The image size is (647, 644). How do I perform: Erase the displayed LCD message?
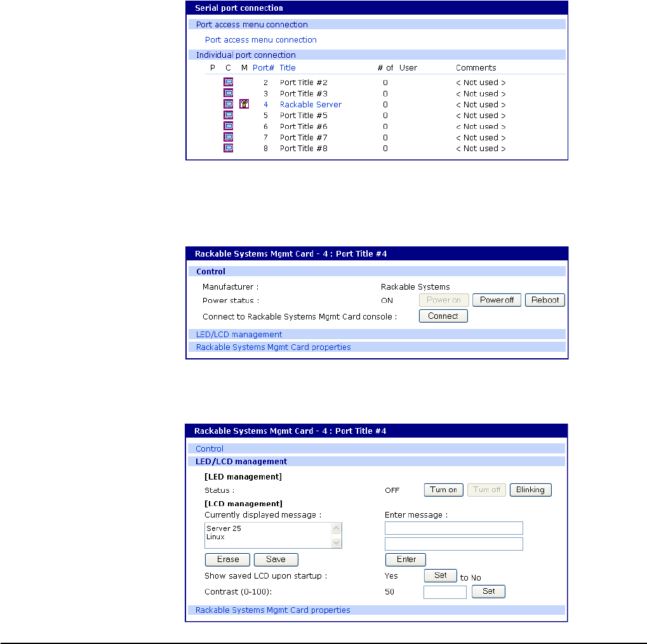[x=228, y=560]
